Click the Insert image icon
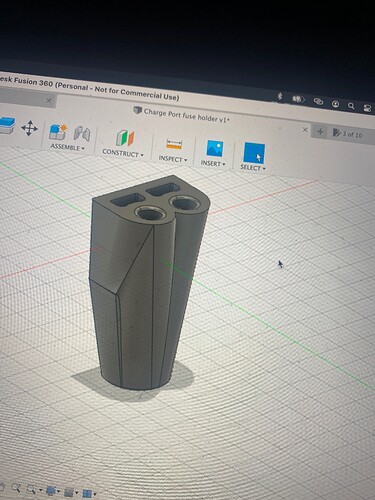375x500 pixels. (215, 148)
